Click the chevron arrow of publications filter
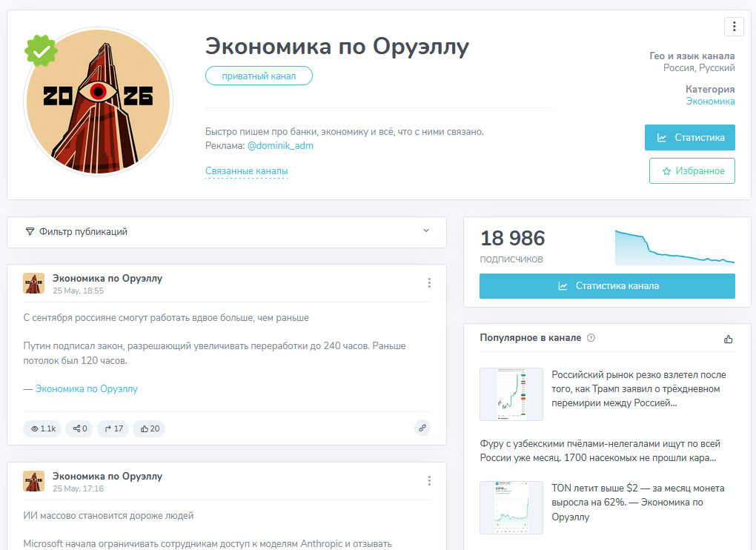 426,231
